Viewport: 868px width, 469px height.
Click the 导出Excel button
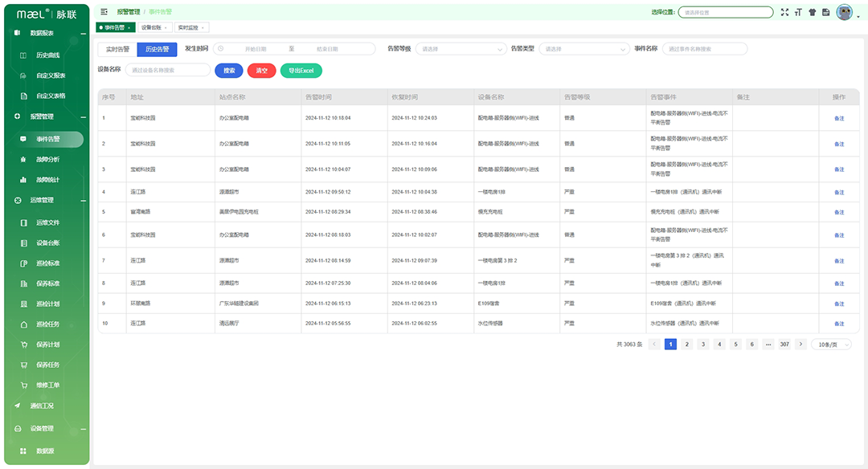301,71
